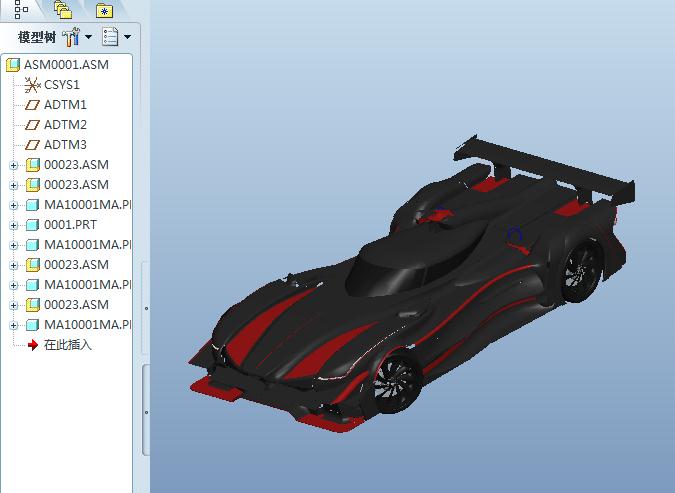This screenshot has width=675, height=493.
Task: Open dropdown arrow beside show list icon
Action: pos(127,37)
